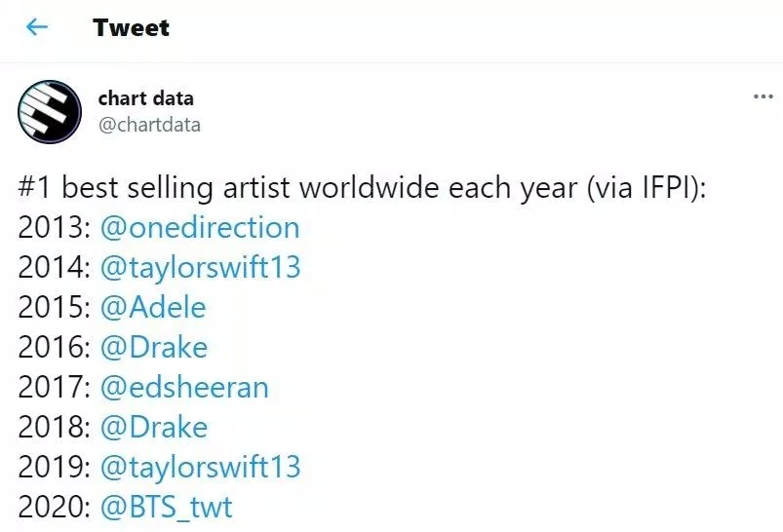Click the '2020:' year label

tap(55, 508)
